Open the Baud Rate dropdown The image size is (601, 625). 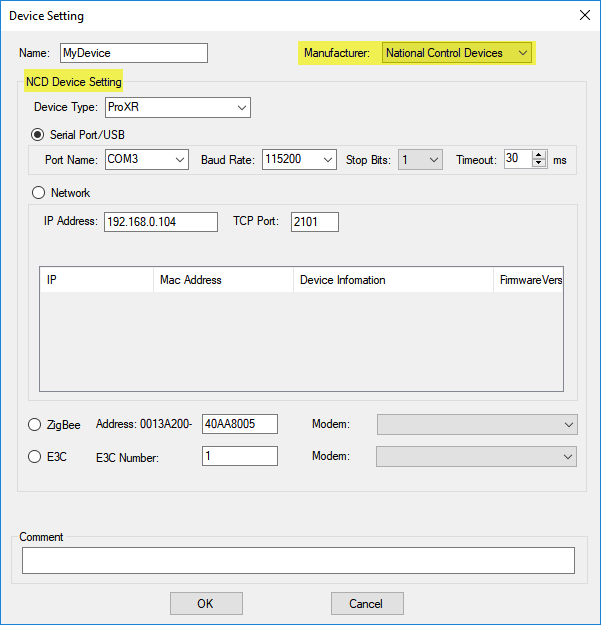(x=299, y=159)
